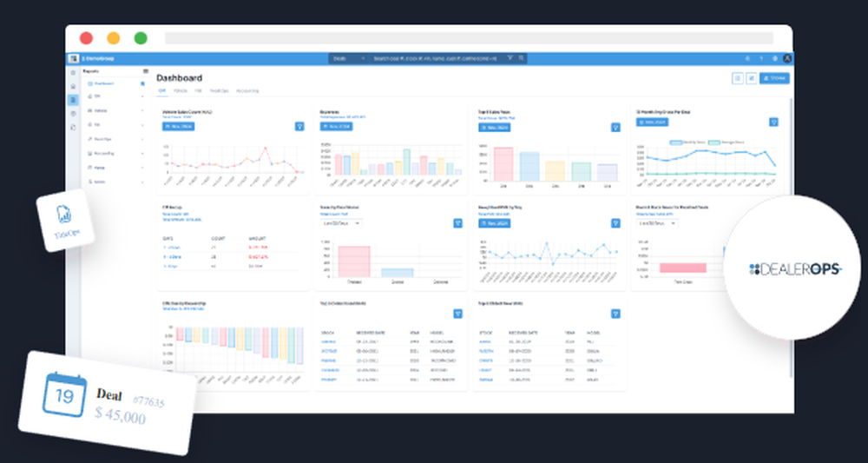Click Nov 2024 button on Top 5 Sales Reps card
The width and height of the screenshot is (868, 463).
coord(495,128)
